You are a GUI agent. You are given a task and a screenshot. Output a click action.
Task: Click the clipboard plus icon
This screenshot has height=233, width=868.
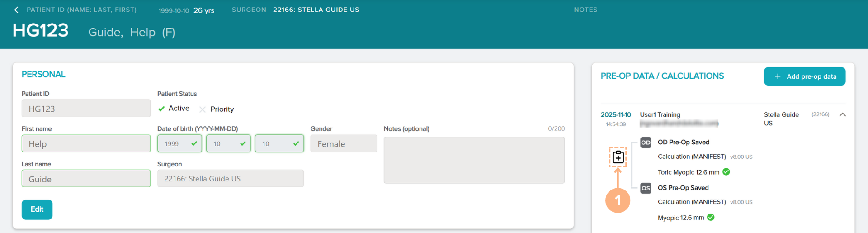click(618, 157)
